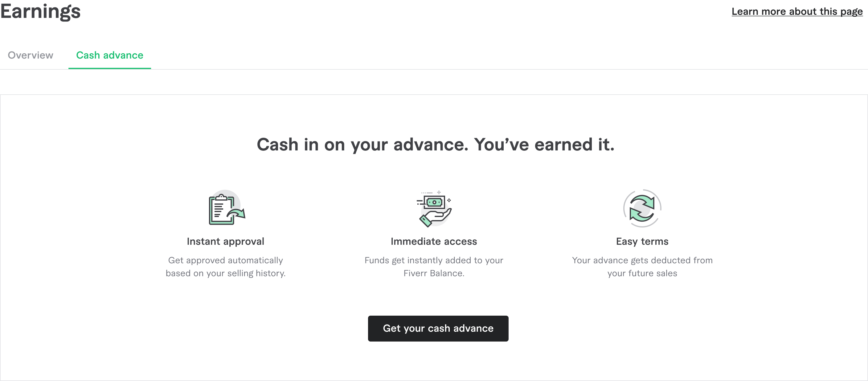The height and width of the screenshot is (381, 868).
Task: Click the "Easy terms" label
Action: [x=642, y=241]
